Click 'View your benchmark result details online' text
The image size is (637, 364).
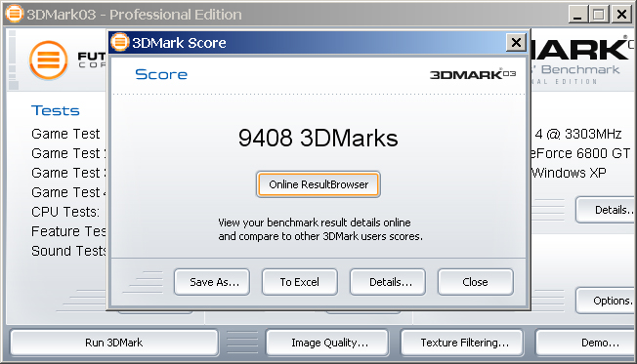click(x=315, y=222)
